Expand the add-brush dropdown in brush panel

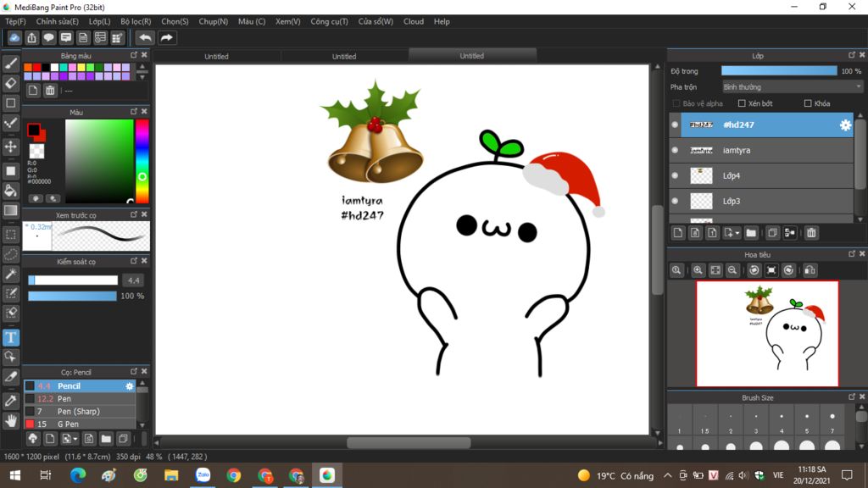point(70,439)
